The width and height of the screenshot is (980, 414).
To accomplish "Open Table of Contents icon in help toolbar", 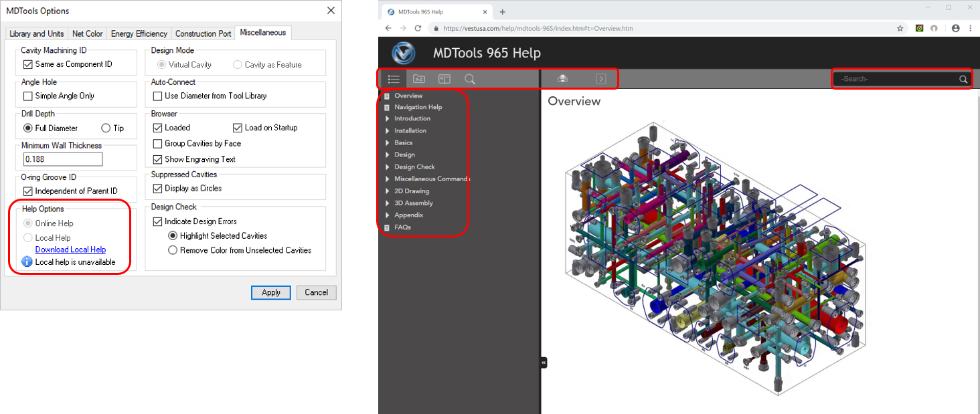I will (394, 79).
